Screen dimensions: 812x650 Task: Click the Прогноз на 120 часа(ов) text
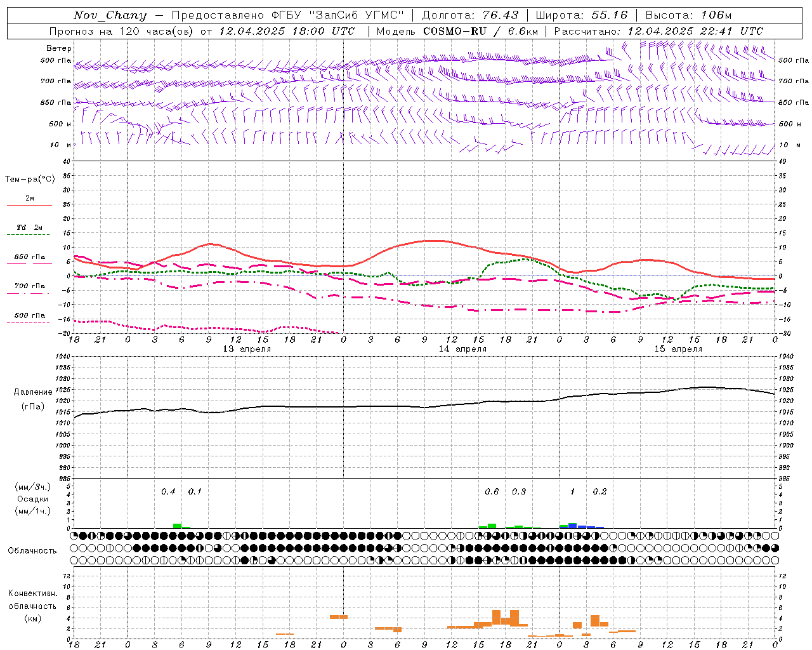(x=122, y=31)
